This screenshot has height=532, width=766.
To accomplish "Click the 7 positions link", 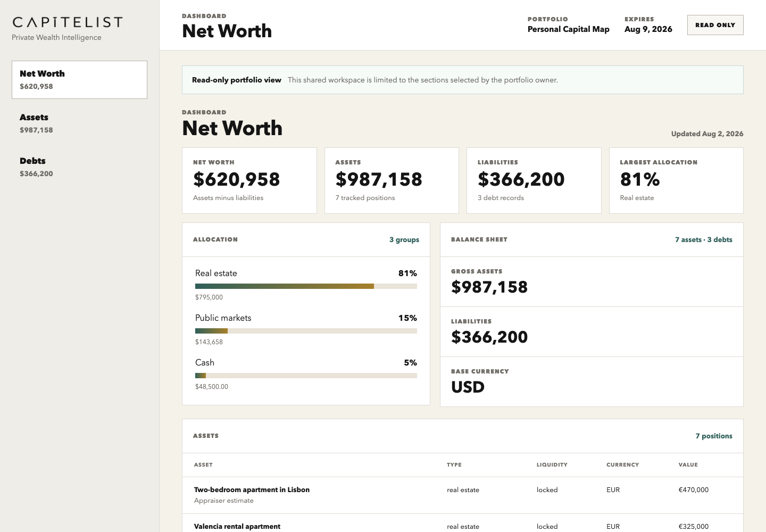I will (x=714, y=436).
